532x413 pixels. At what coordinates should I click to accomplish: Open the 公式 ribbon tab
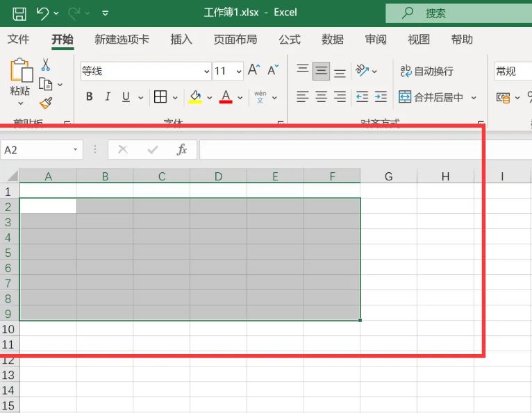point(290,40)
